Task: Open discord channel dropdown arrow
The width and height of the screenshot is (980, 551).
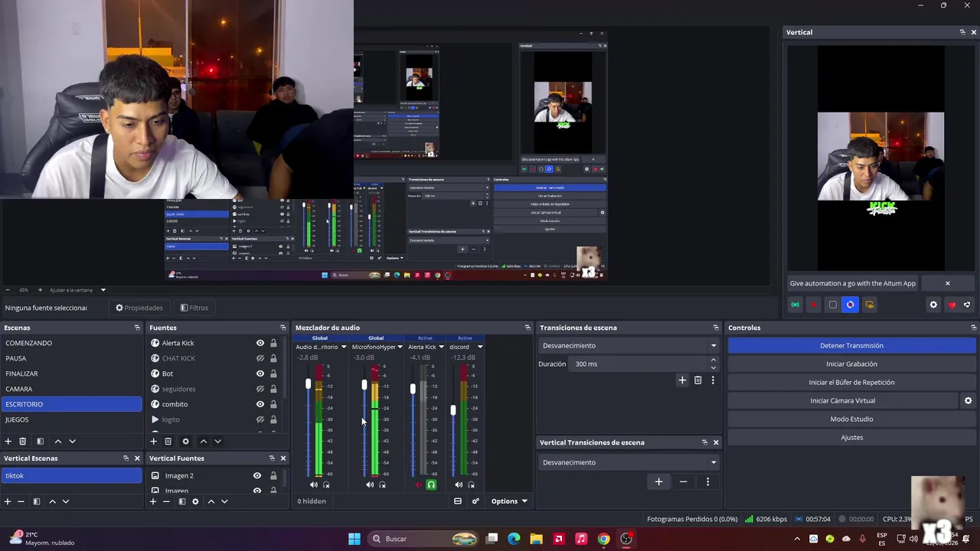Action: pyautogui.click(x=480, y=347)
